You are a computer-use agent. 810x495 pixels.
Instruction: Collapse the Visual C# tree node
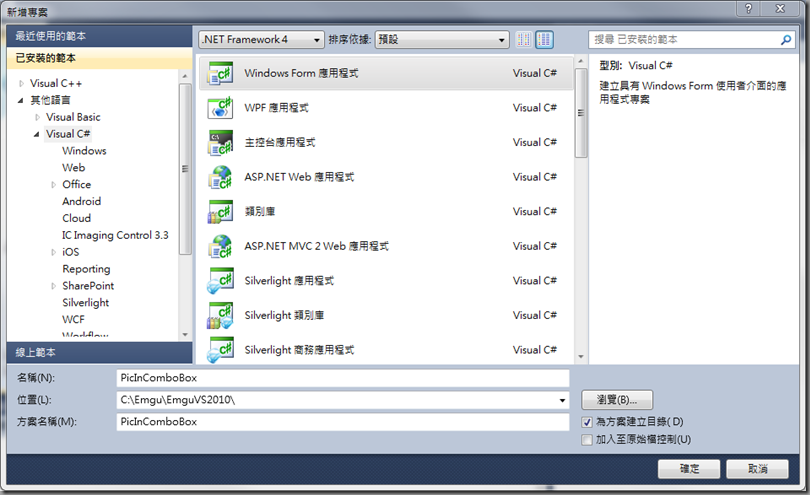click(x=37, y=134)
